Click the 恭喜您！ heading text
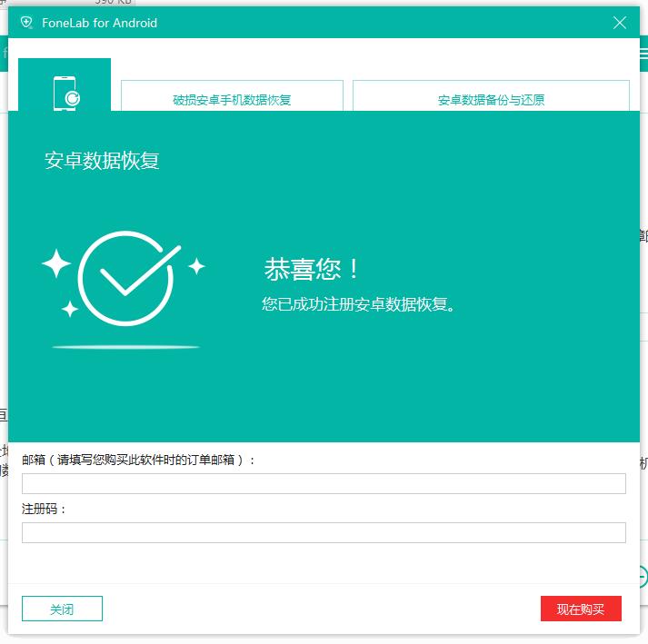 tap(311, 269)
